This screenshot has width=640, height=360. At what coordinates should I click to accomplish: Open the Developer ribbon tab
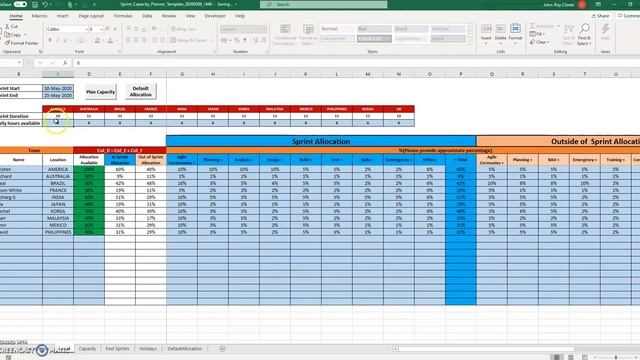point(215,16)
